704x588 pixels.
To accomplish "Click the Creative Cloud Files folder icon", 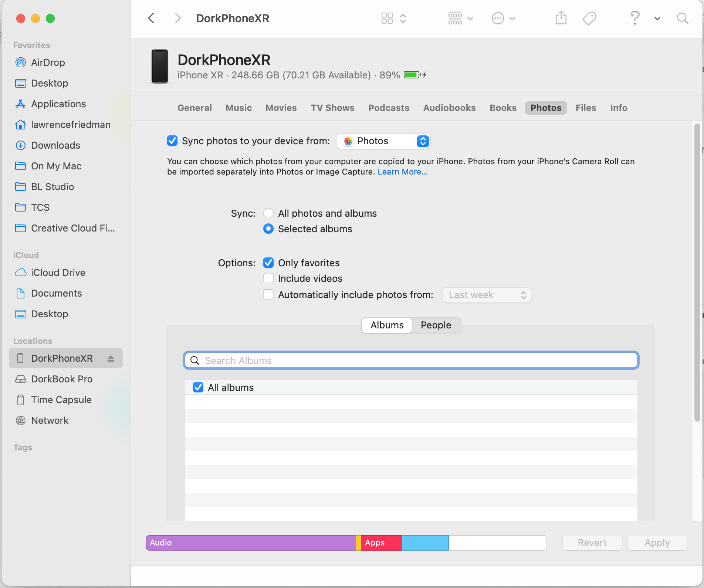I will tap(21, 228).
